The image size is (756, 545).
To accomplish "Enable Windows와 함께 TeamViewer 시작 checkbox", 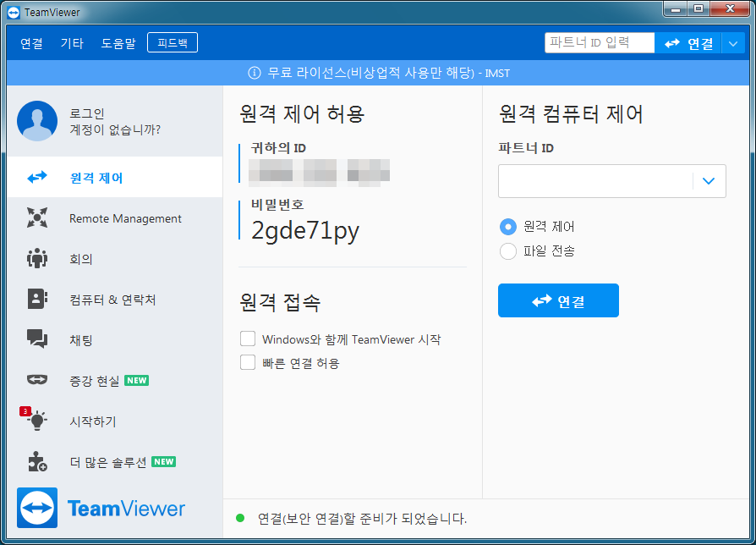I will (248, 339).
